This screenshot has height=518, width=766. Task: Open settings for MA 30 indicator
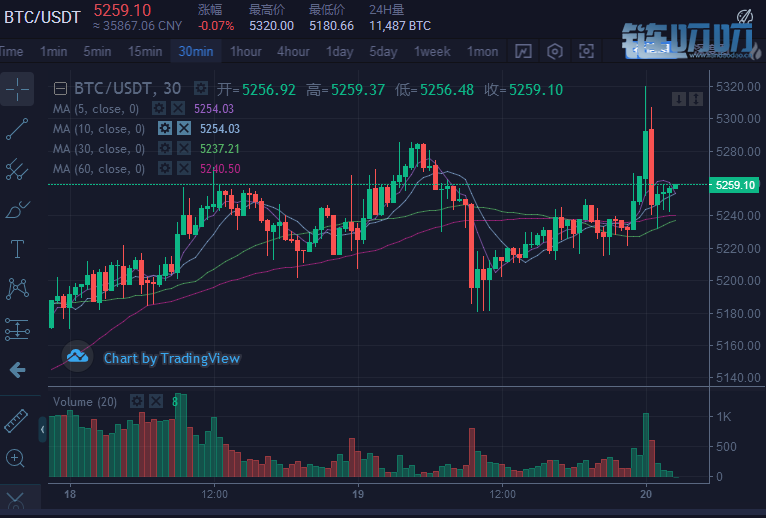tap(165, 148)
